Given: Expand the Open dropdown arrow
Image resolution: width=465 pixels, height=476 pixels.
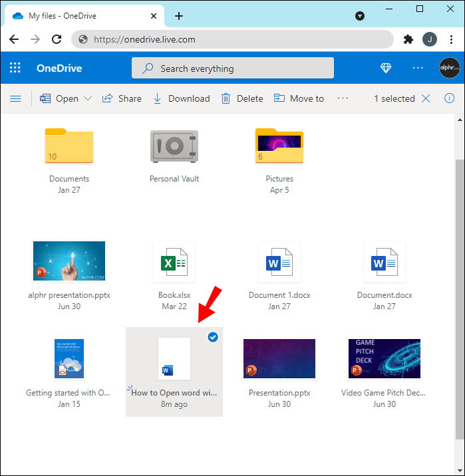Looking at the screenshot, I should (88, 98).
